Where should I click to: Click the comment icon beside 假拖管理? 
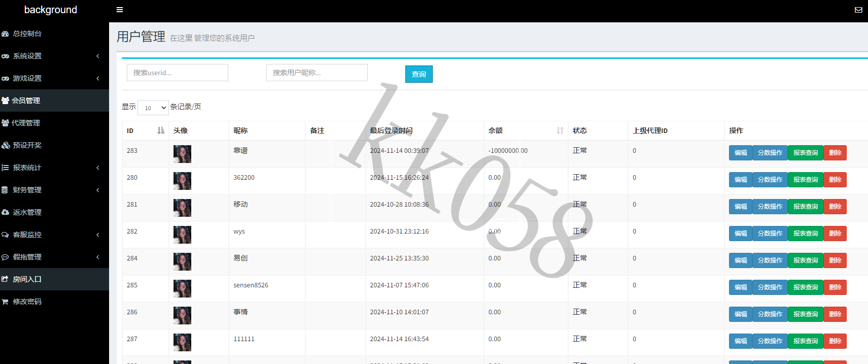pos(5,257)
